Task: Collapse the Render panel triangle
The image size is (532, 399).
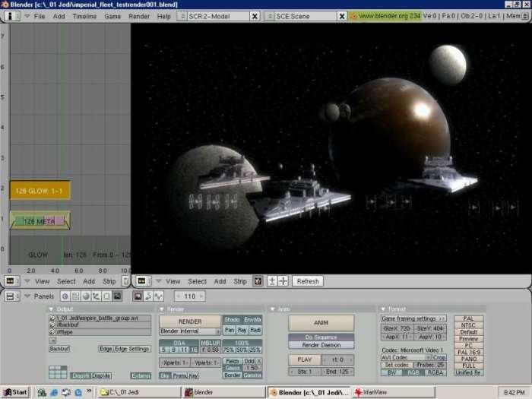Action: pyautogui.click(x=162, y=309)
